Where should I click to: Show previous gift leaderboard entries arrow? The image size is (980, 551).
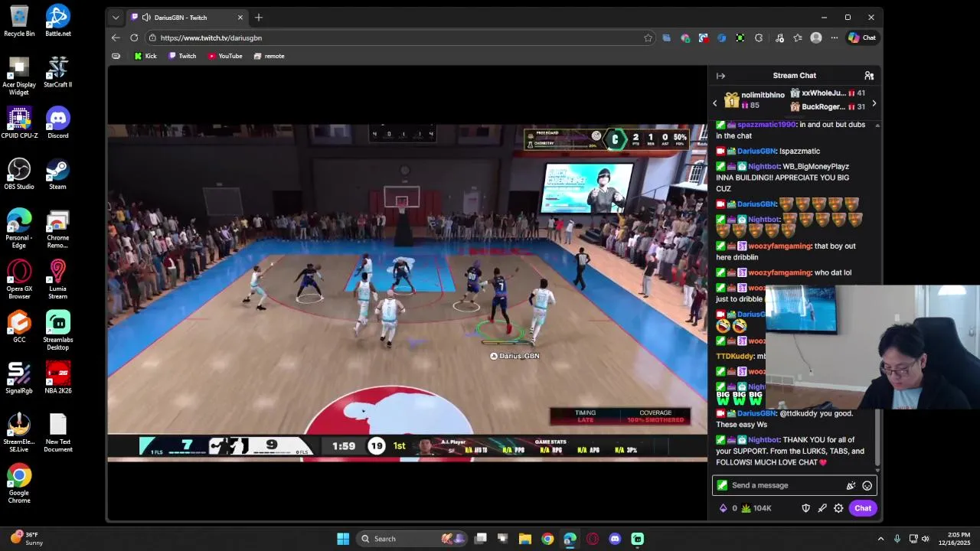coord(715,103)
